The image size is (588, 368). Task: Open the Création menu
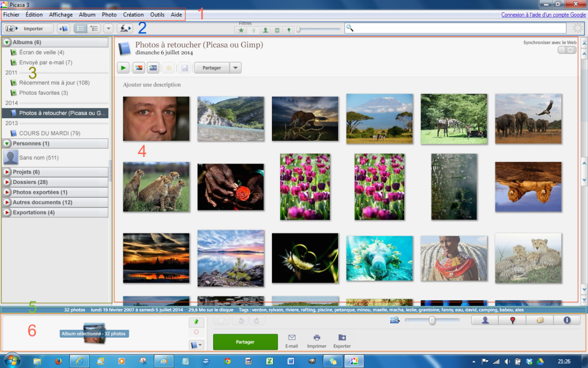coord(133,15)
